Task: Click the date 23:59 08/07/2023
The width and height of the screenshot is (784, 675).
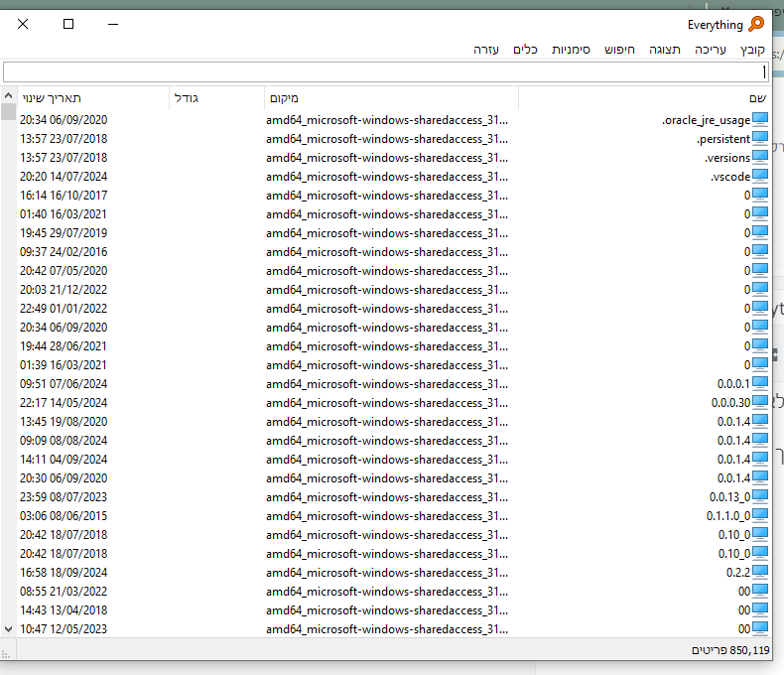Action: (64, 497)
